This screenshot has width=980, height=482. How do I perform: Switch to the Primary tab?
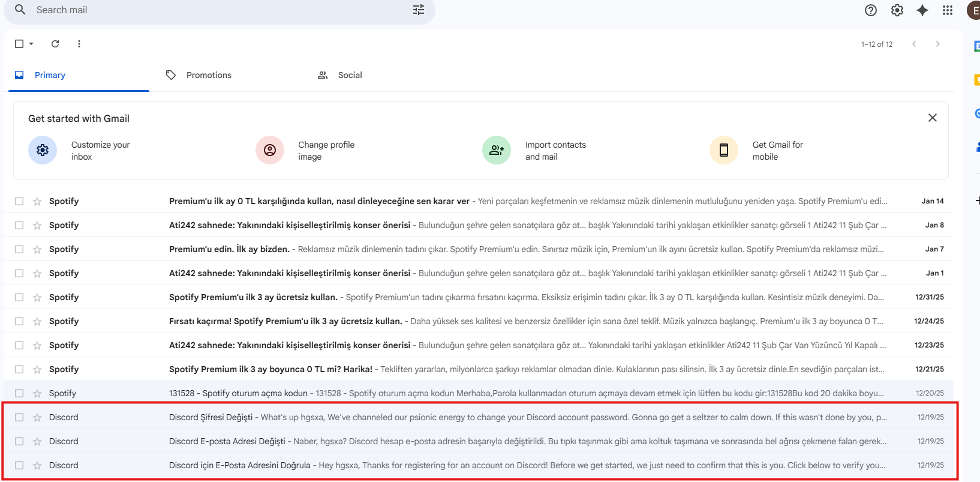tap(79, 75)
